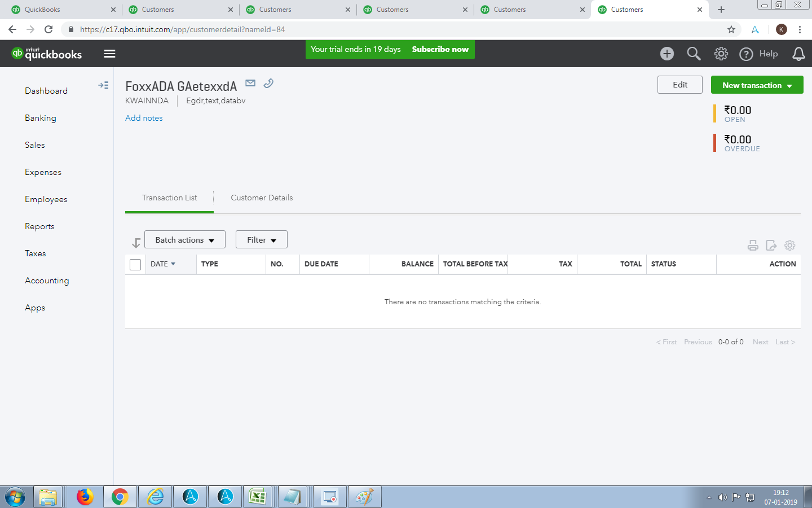Open the Filter dropdown
812x508 pixels.
pyautogui.click(x=262, y=239)
